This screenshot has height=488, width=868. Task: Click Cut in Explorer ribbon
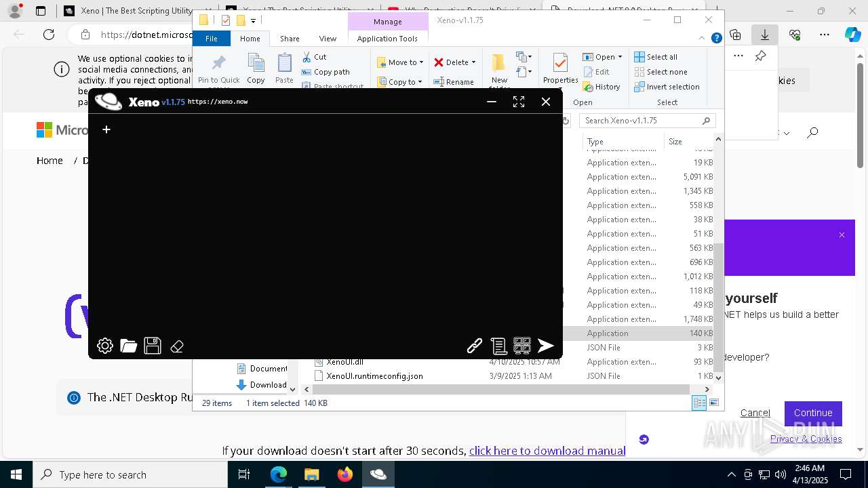314,57
